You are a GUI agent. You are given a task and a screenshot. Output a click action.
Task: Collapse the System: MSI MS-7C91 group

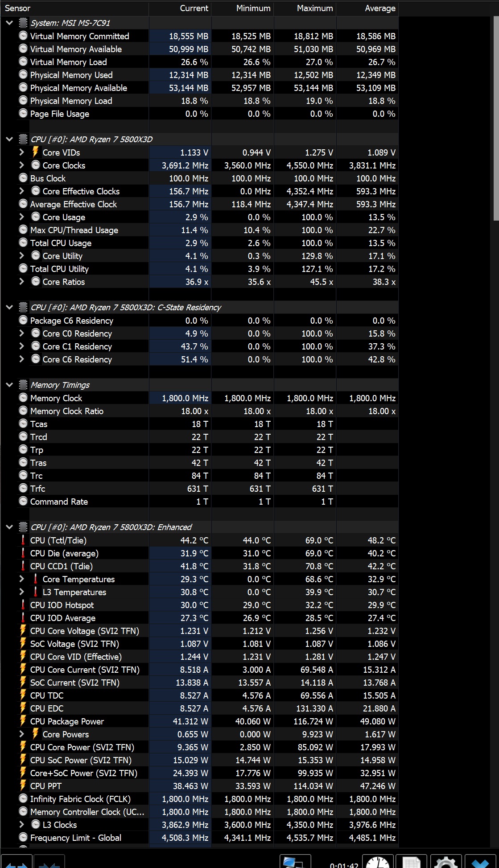click(9, 23)
